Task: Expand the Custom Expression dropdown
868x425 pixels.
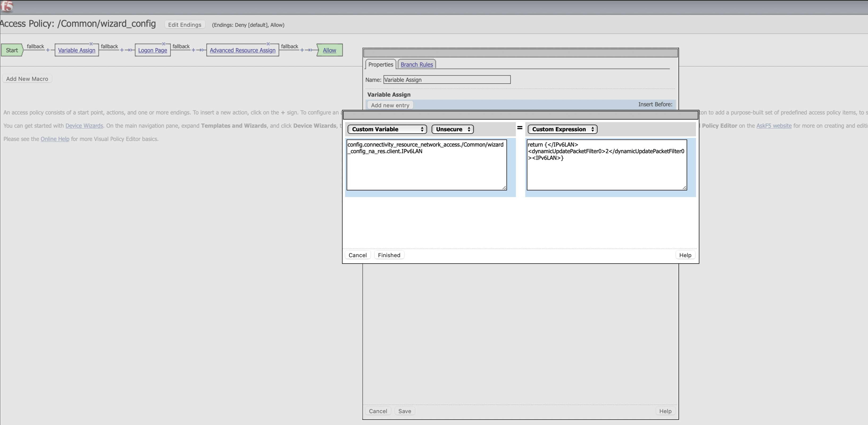Action: (562, 129)
